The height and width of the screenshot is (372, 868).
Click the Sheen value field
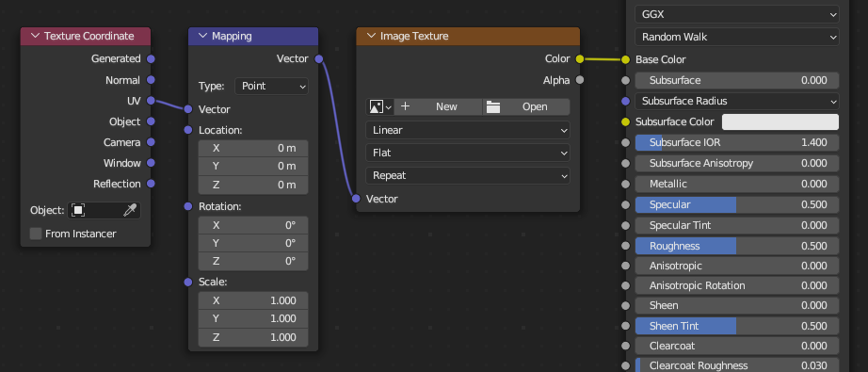(737, 305)
